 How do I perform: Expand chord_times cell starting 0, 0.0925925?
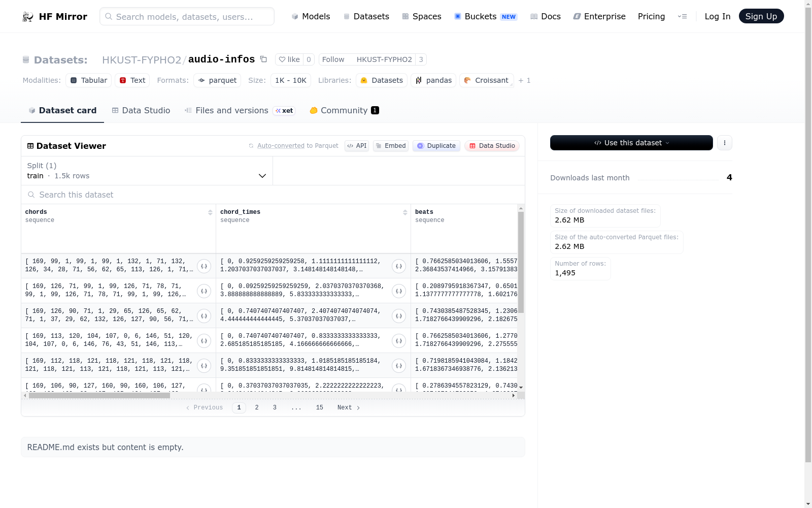399,291
